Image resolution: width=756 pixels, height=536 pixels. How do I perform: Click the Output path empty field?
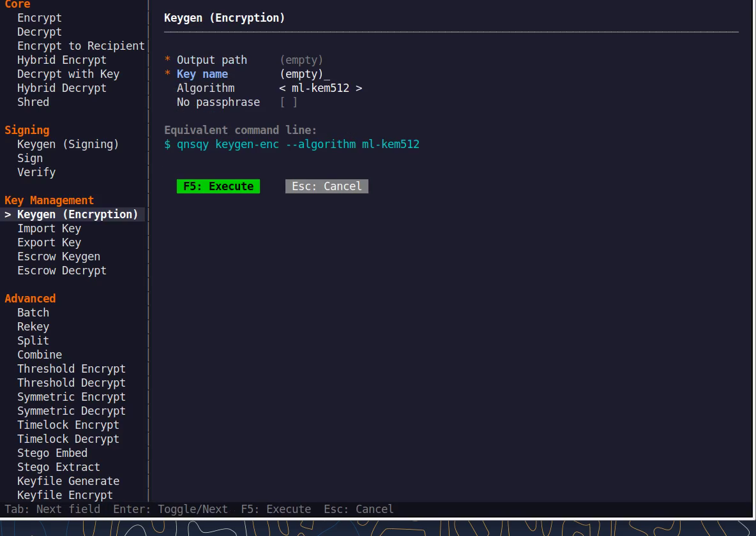(301, 60)
